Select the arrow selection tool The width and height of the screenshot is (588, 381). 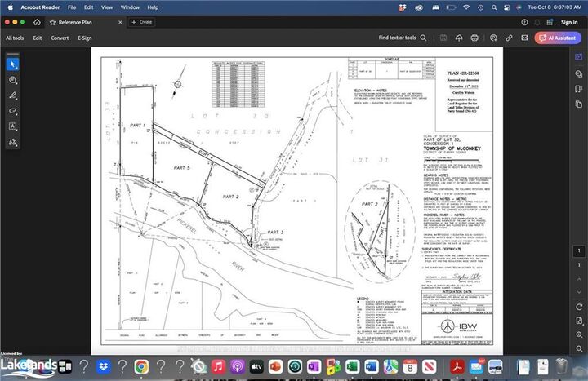13,64
